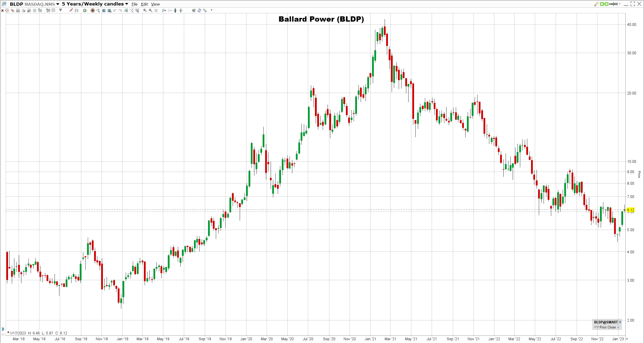Click the yellow 6.12 price label
The height and width of the screenshot is (343, 644).
pos(630,210)
